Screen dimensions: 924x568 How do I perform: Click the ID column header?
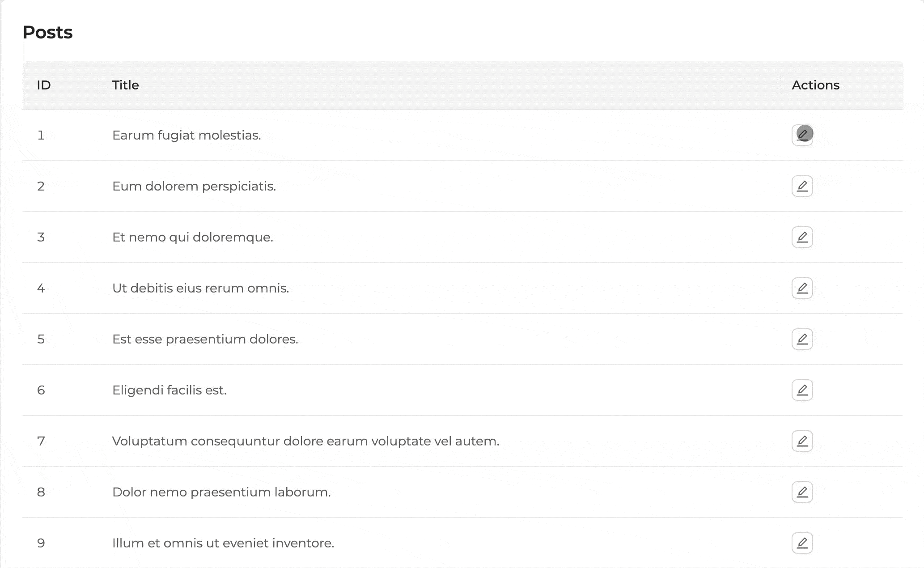tap(44, 85)
